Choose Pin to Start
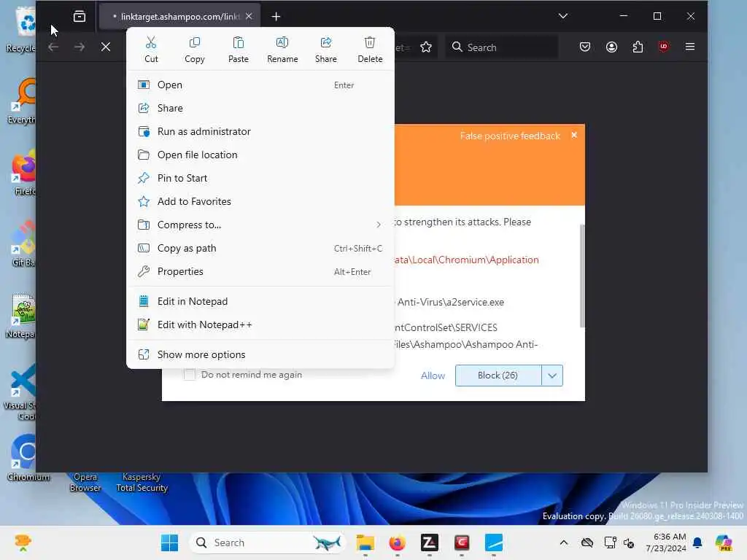 tap(260, 178)
